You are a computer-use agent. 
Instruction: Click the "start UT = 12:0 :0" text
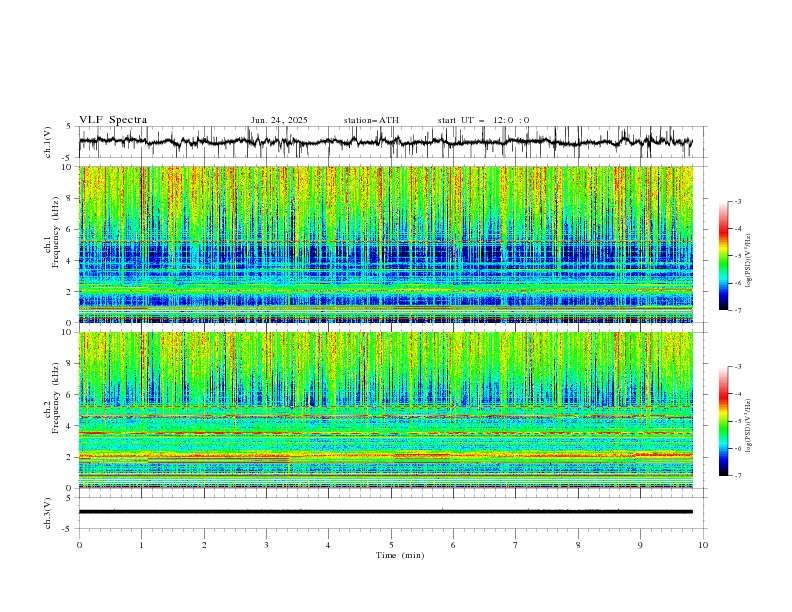pyautogui.click(x=483, y=120)
